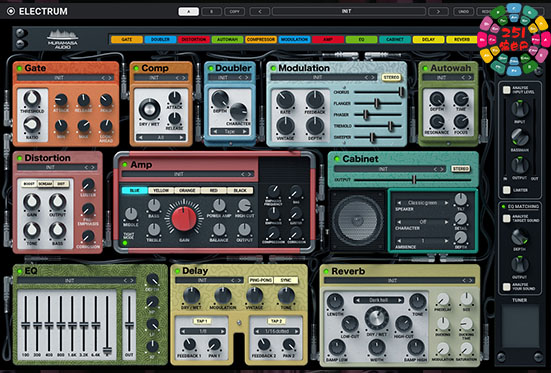The width and height of the screenshot is (551, 373).
Task: Click the Autowah Resonance knob
Action: [437, 122]
